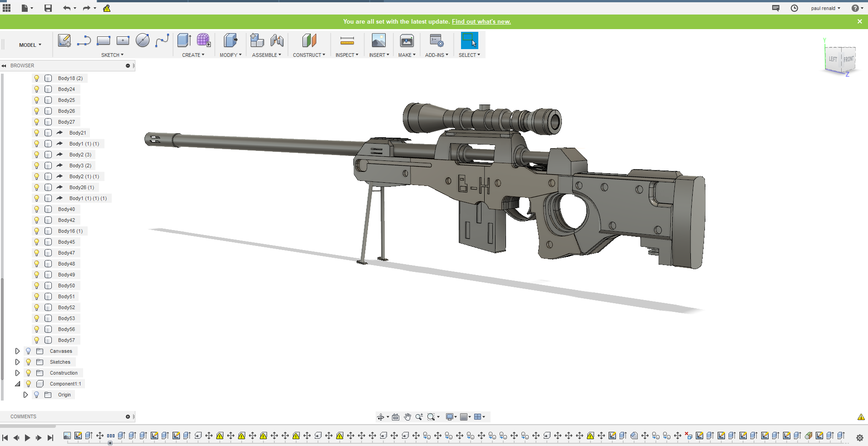Screen dimensions: 868x446
Task: Click the Find out what's new link
Action: coord(481,21)
